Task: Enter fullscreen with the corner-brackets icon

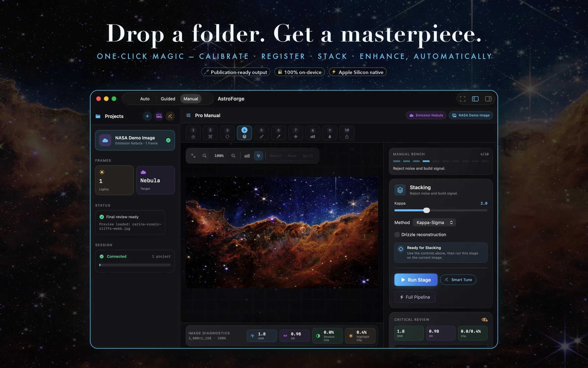Action: (x=463, y=99)
